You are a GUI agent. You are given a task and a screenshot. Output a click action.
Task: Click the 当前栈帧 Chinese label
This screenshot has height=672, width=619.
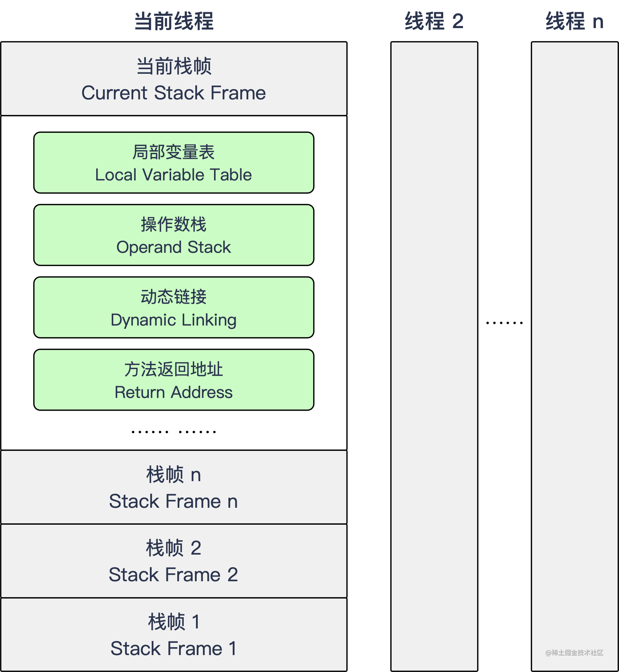click(173, 66)
